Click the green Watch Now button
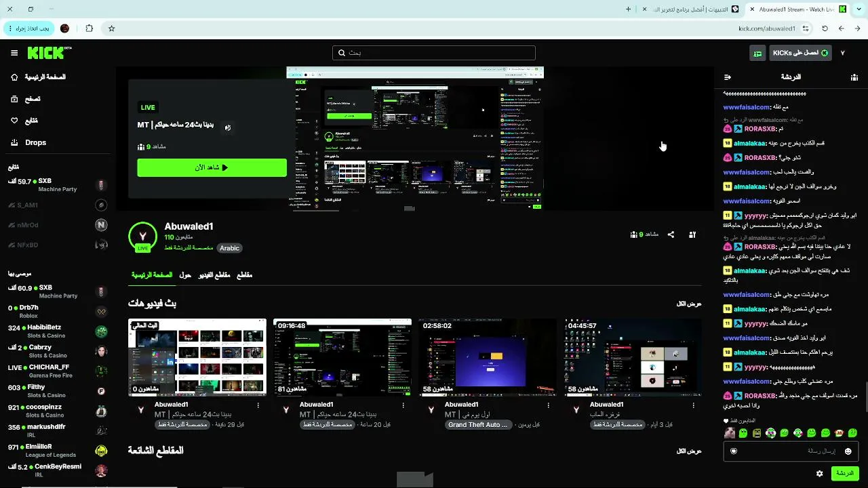Screen dimensions: 868x488 tap(212, 167)
